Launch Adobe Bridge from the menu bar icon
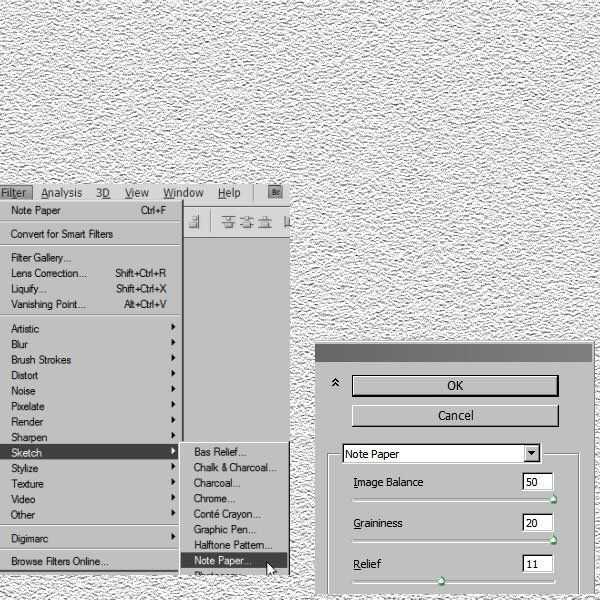The height and width of the screenshot is (600, 600). 275,192
